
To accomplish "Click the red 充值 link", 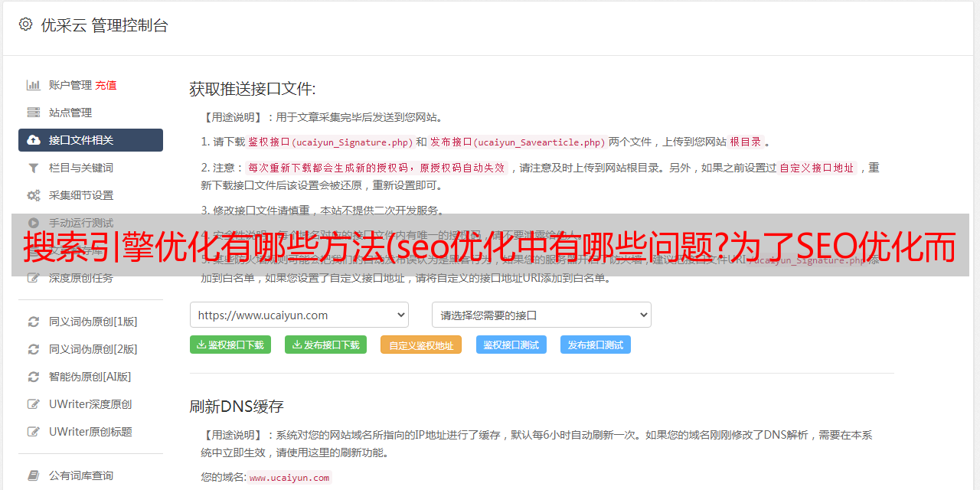I will [x=106, y=85].
